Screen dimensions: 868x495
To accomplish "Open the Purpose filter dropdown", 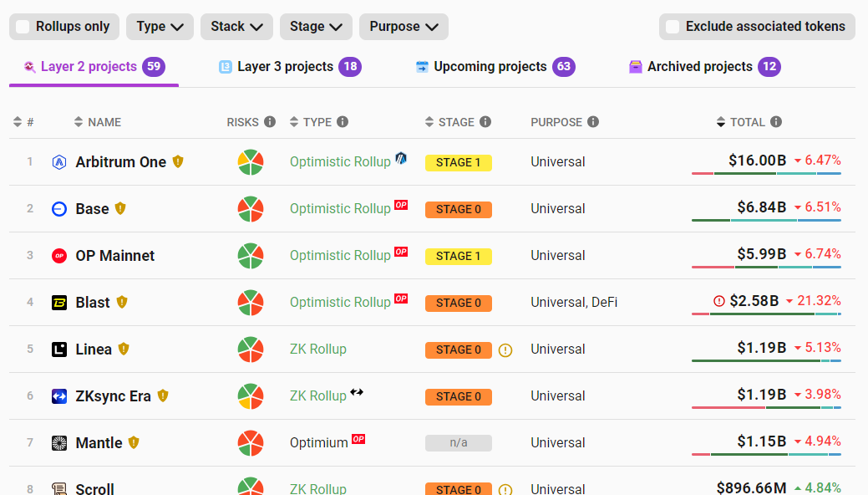I will tap(404, 27).
